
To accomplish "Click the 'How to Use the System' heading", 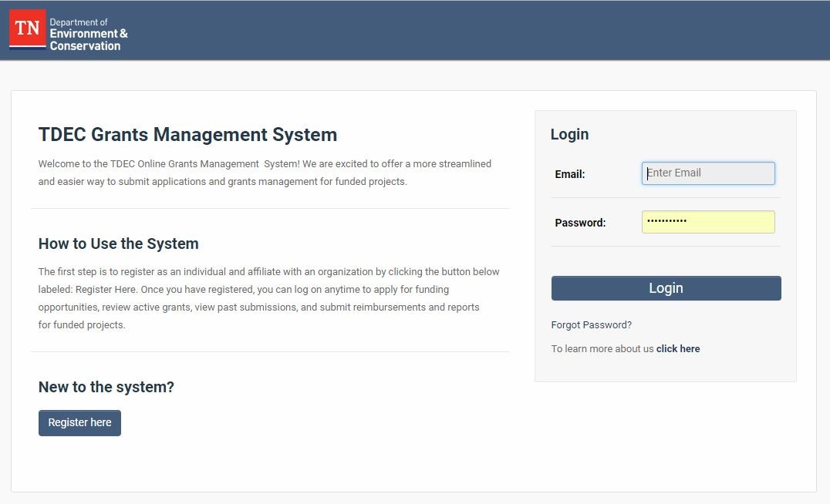I will point(118,244).
